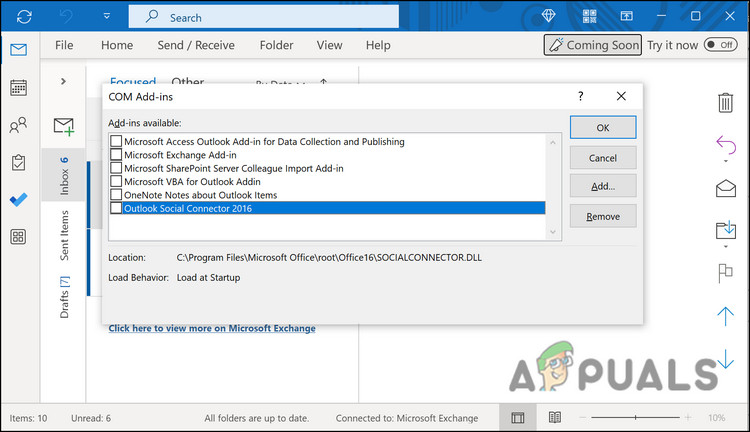Click the Remove button
The image size is (750, 432).
click(x=603, y=216)
